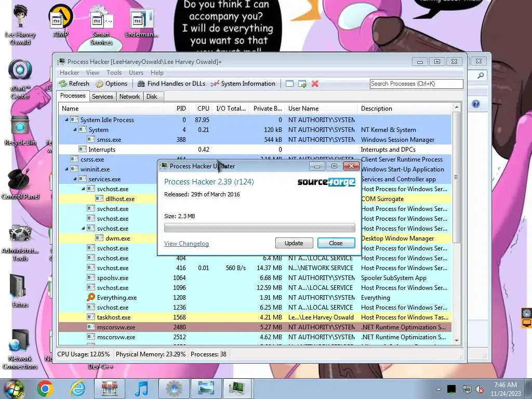Open the Administrative Tools desktop icon
Screen dimensions: 532x399
pyautogui.click(x=20, y=242)
